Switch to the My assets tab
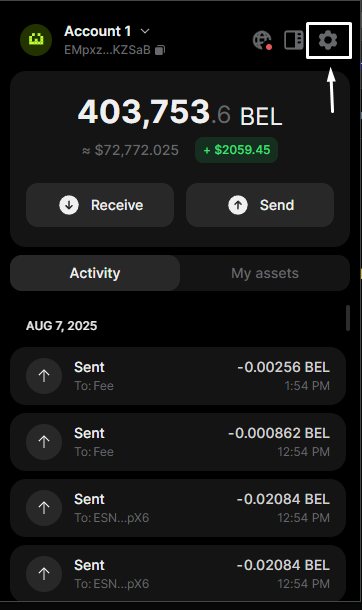Screen dimensions: 362x610 tap(265, 273)
